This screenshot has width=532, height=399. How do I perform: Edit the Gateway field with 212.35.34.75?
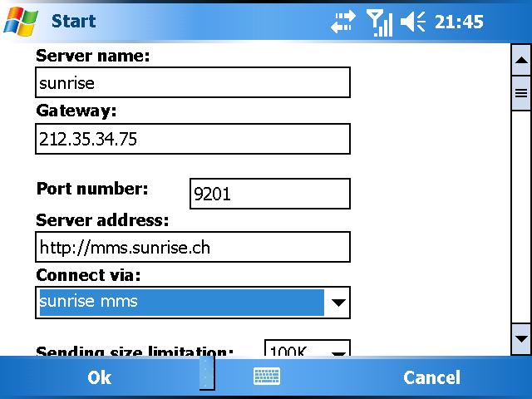point(193,139)
